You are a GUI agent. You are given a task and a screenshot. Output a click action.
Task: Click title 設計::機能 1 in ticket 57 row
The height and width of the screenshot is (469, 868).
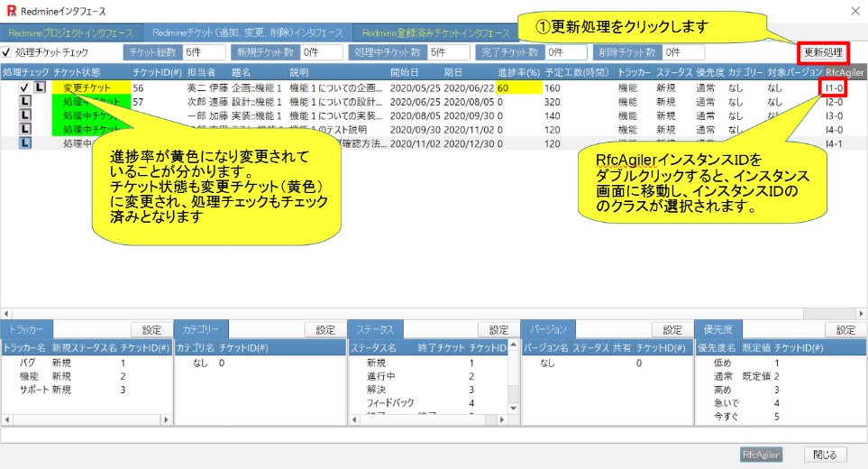point(256,102)
